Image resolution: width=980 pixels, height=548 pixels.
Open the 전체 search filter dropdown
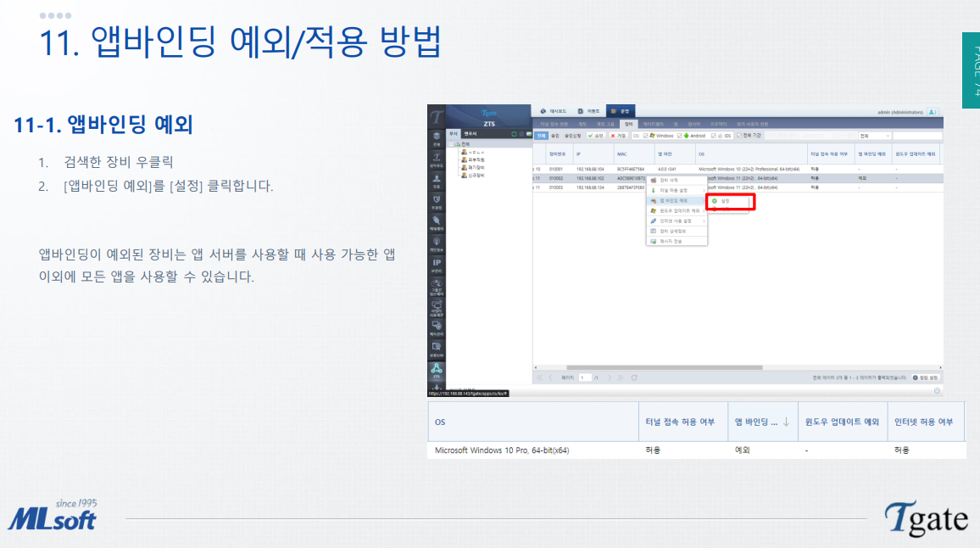(873, 136)
